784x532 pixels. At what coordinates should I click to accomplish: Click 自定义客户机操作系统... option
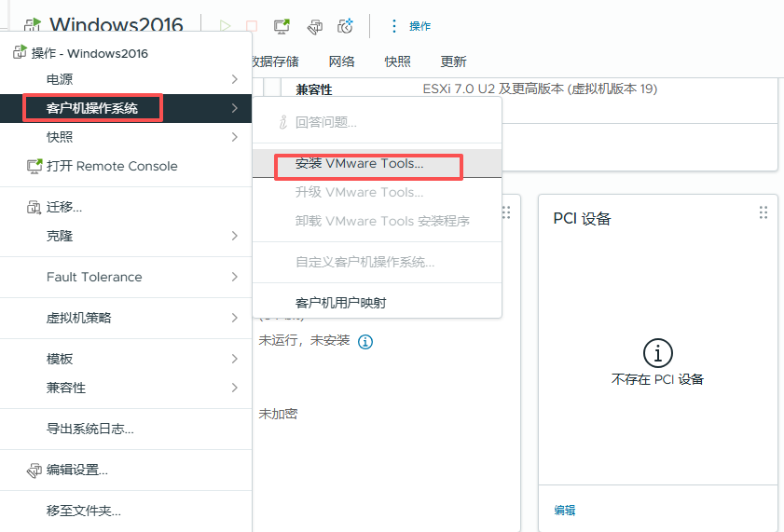[x=377, y=262]
